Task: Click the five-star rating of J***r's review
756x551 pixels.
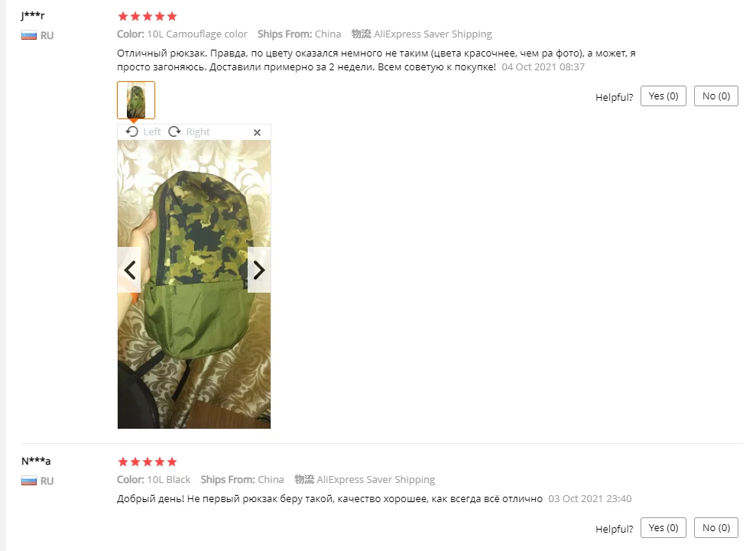Action: [x=148, y=16]
